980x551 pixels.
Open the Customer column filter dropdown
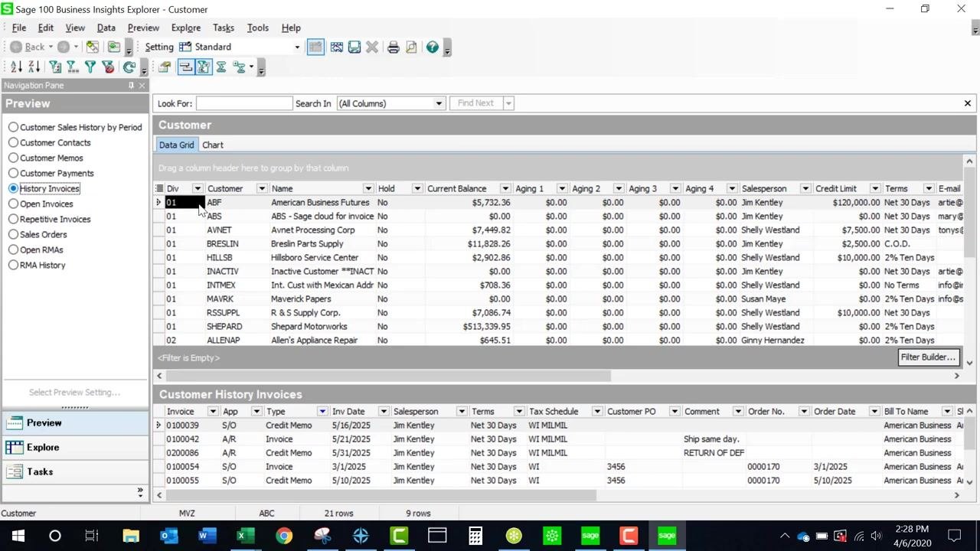click(x=261, y=188)
